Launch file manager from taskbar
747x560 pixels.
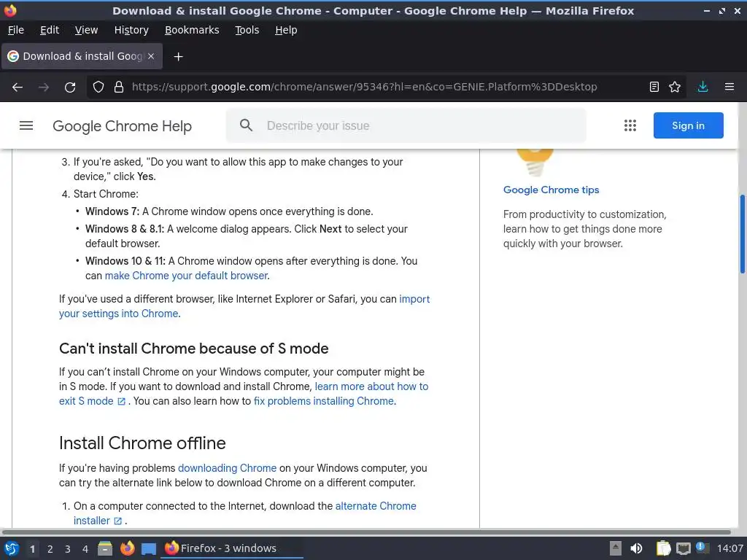tap(105, 548)
